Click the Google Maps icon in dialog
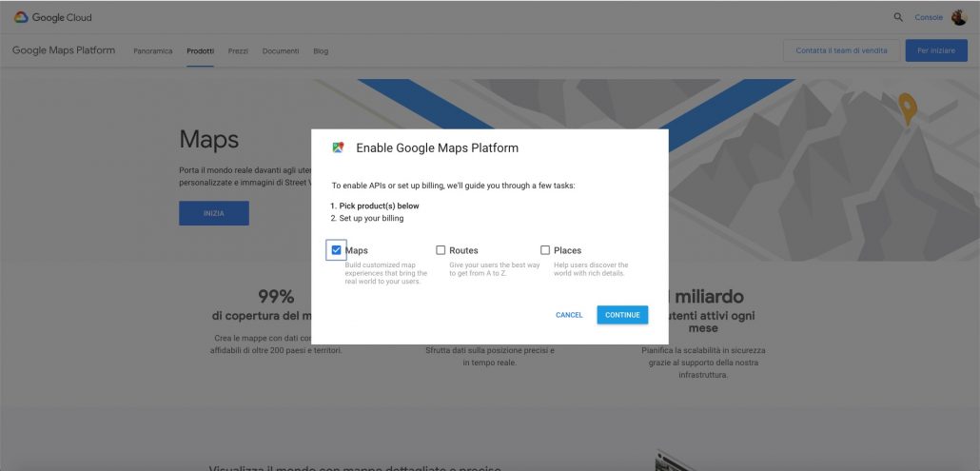Screen dimensions: 980x471 (x=338, y=148)
